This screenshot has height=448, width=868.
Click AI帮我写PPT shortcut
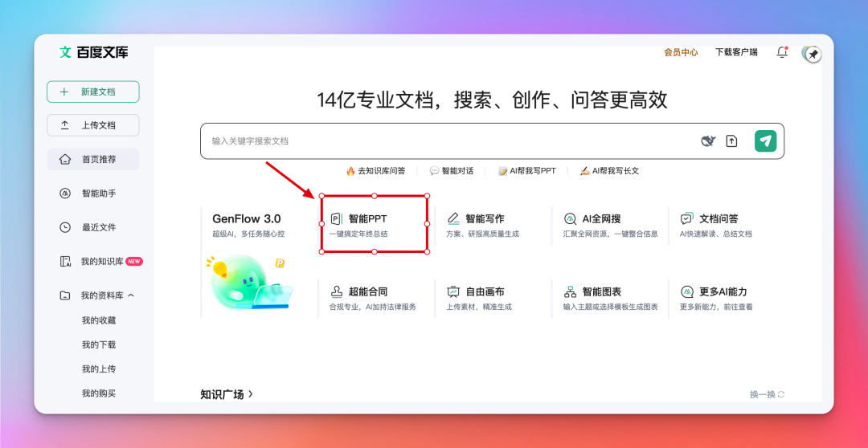(527, 171)
